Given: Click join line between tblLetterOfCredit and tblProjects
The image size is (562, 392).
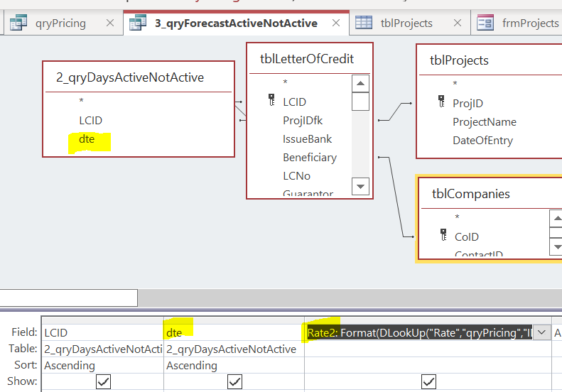Looking at the screenshot, I should [x=395, y=111].
